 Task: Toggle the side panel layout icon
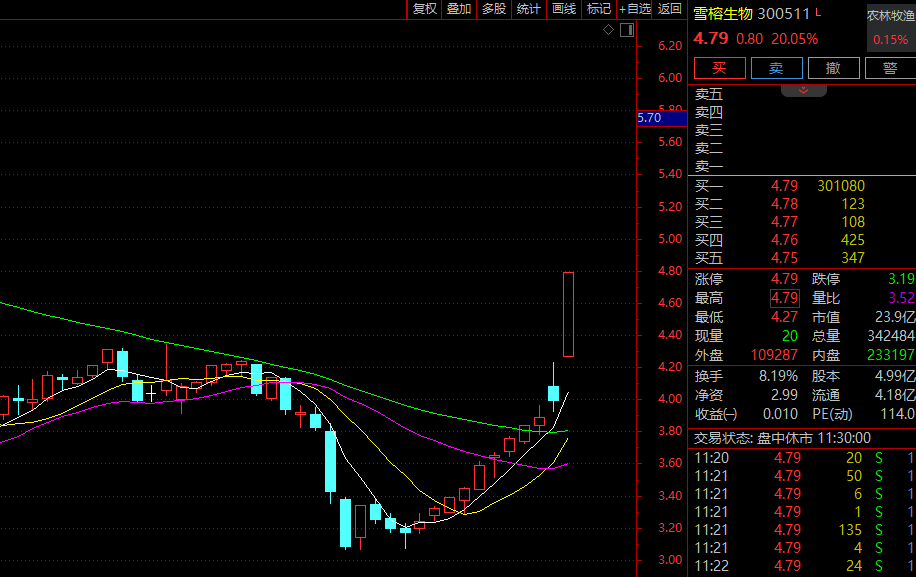coord(627,30)
